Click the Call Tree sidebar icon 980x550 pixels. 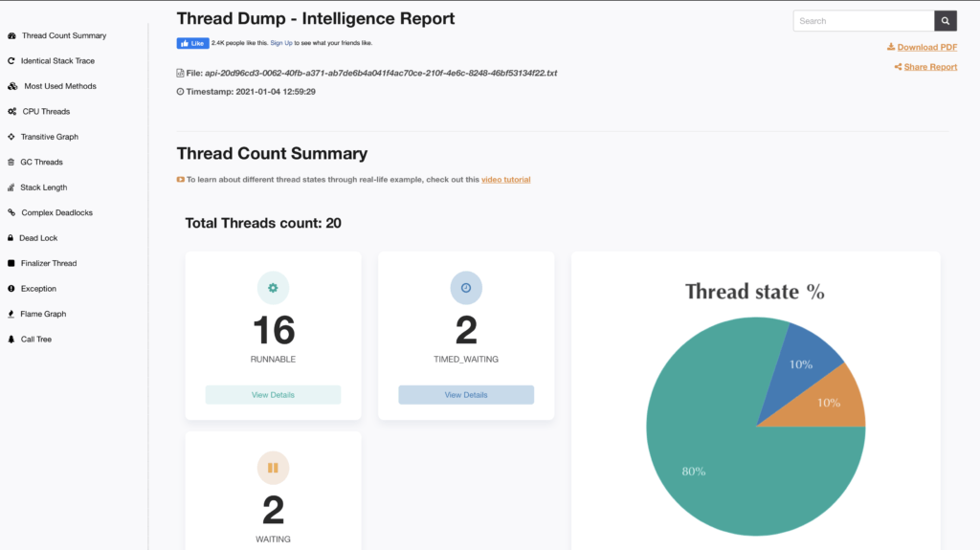(11, 340)
